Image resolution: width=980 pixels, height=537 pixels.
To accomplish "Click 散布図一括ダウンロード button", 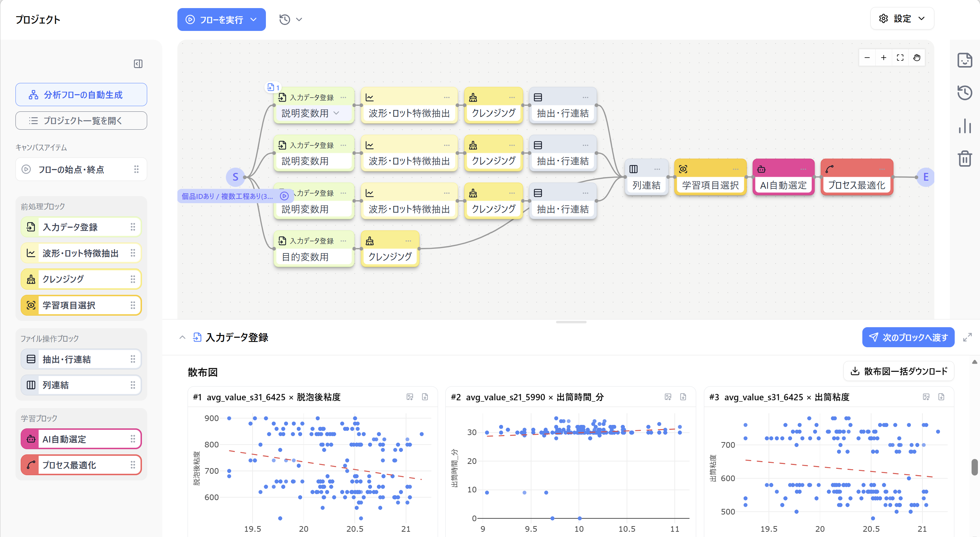I will pos(899,371).
